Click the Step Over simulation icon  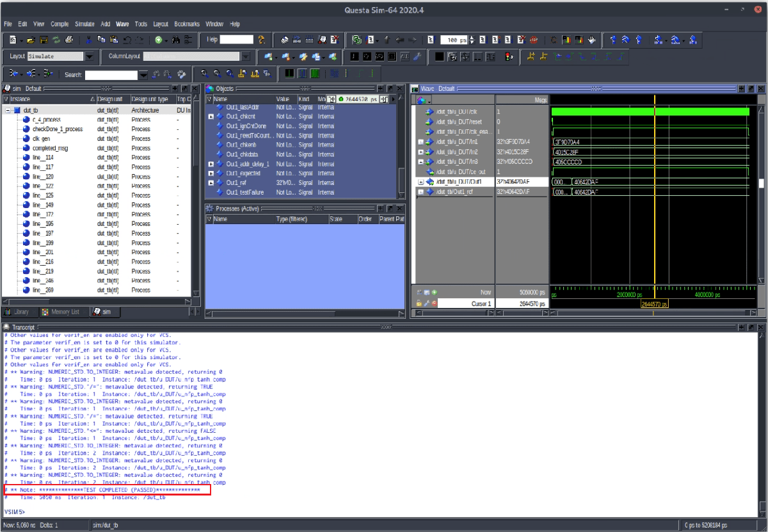click(x=626, y=40)
